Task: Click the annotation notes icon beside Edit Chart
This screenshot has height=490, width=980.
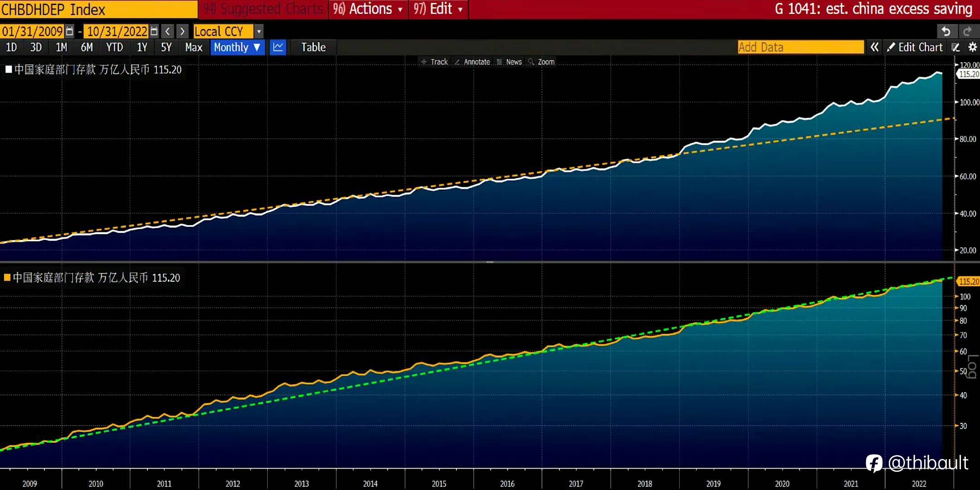Action: coord(955,47)
